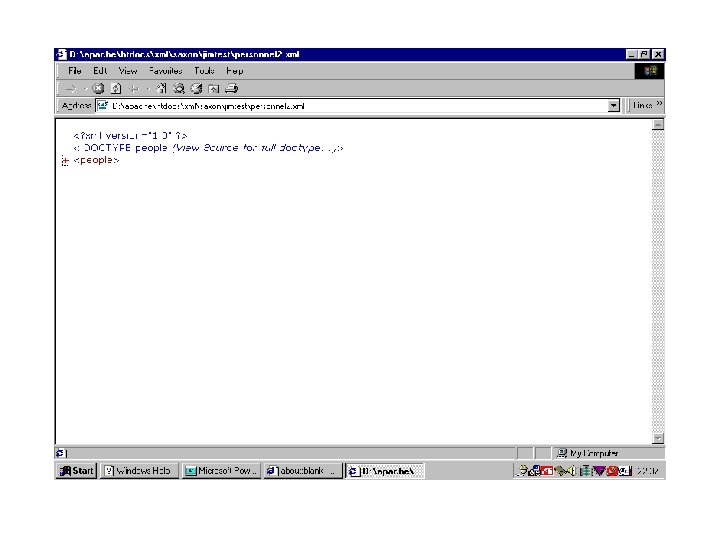
Task: Click the Windows logo throbber icon
Action: pos(650,71)
